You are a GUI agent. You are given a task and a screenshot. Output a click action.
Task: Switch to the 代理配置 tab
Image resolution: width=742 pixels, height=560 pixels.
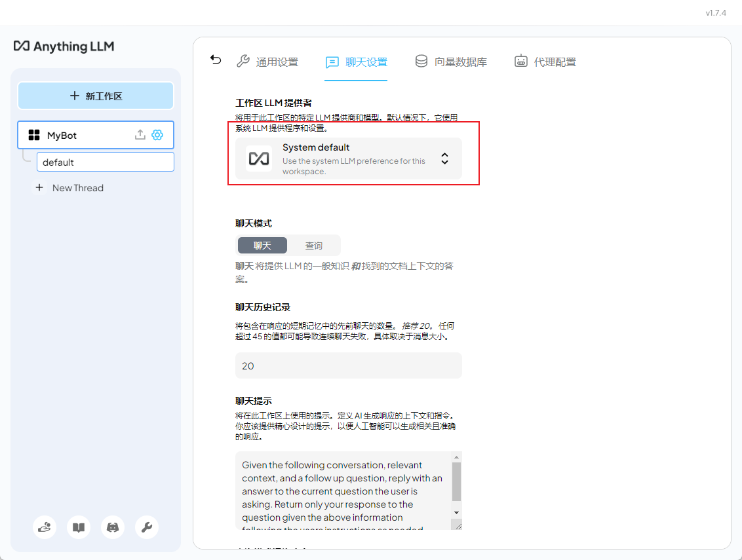click(x=545, y=62)
